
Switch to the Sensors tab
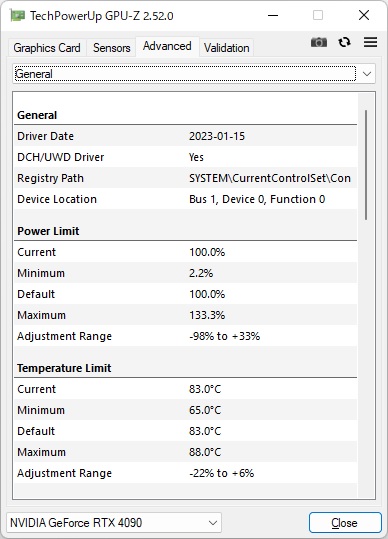click(x=112, y=48)
